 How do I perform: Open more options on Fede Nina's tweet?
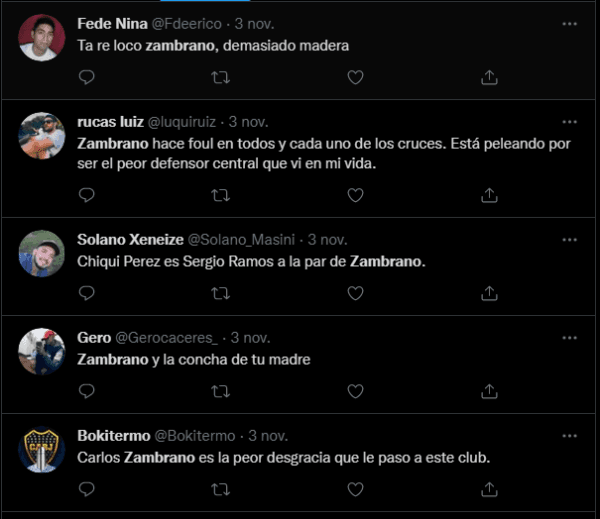(569, 23)
